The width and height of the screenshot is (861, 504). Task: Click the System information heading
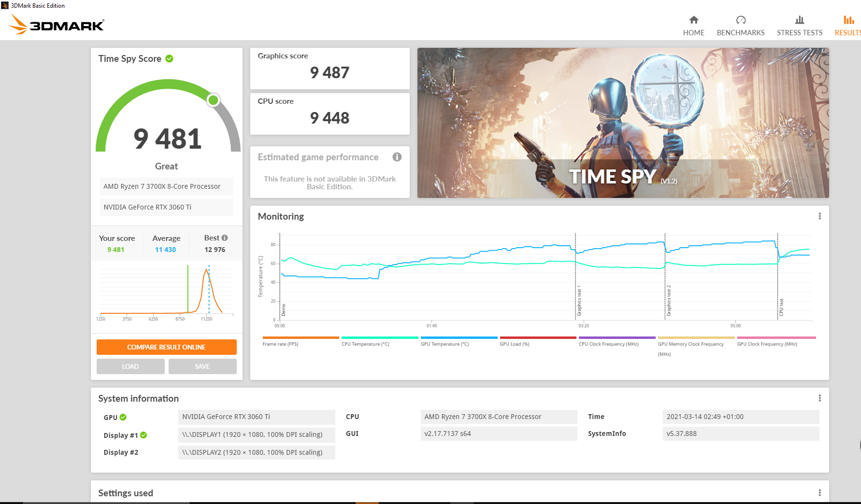(139, 398)
